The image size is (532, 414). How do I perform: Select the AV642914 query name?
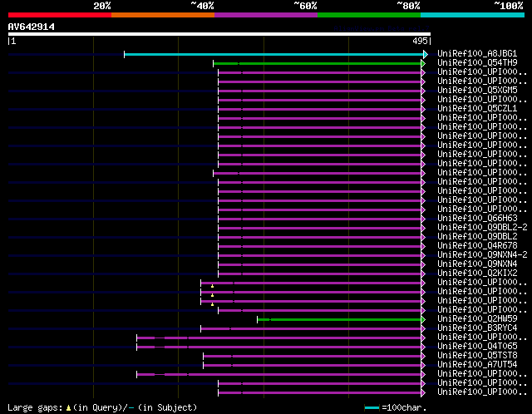point(32,27)
